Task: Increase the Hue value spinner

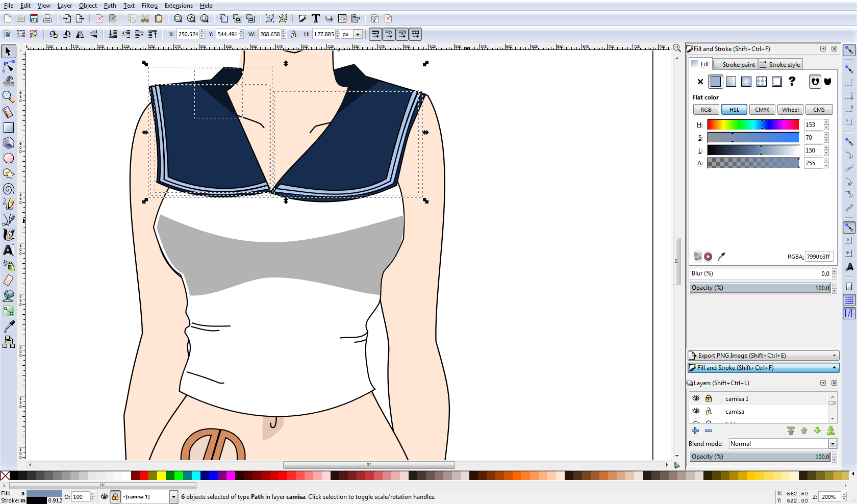Action: 826,122
